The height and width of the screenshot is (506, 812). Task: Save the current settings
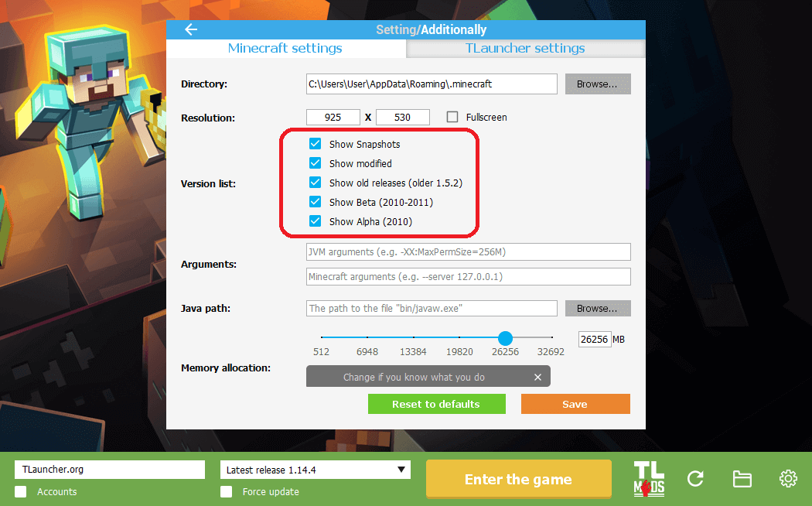click(x=575, y=403)
